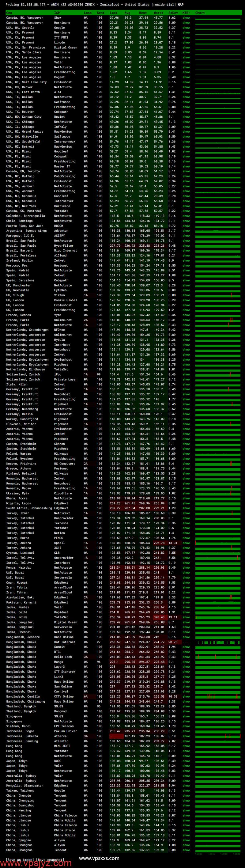Show MTR for Dublin ZetNet row
Image resolution: width=245 pixels, height=868 pixels.
click(186, 260)
